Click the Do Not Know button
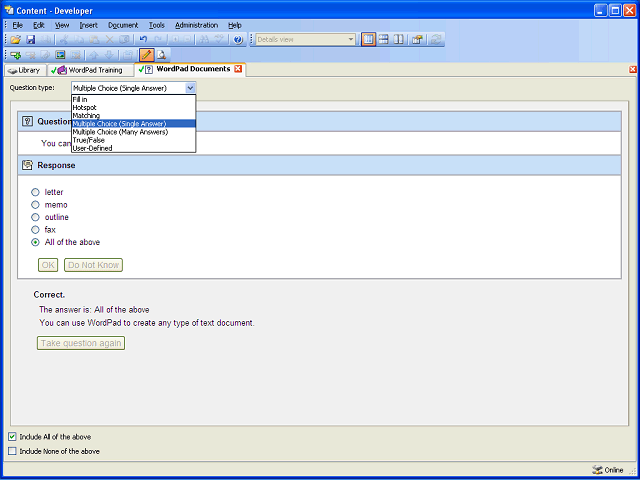This screenshot has width=640, height=480. pos(93,265)
